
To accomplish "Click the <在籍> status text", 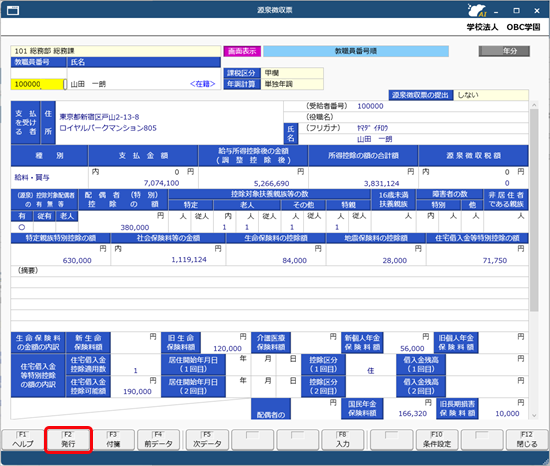I will pos(202,84).
